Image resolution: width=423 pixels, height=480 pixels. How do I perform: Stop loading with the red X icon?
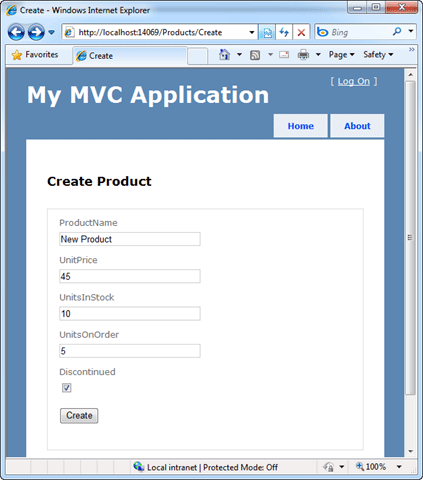pos(301,32)
